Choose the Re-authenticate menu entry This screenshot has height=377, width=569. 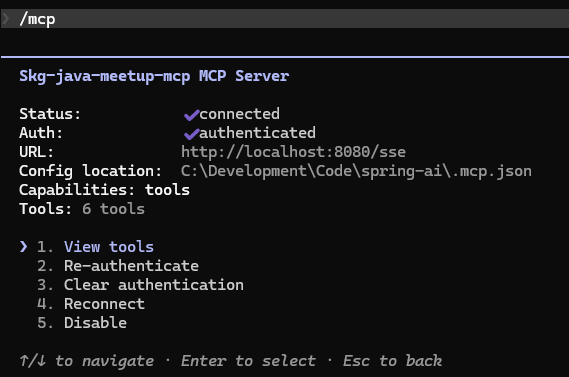(131, 266)
